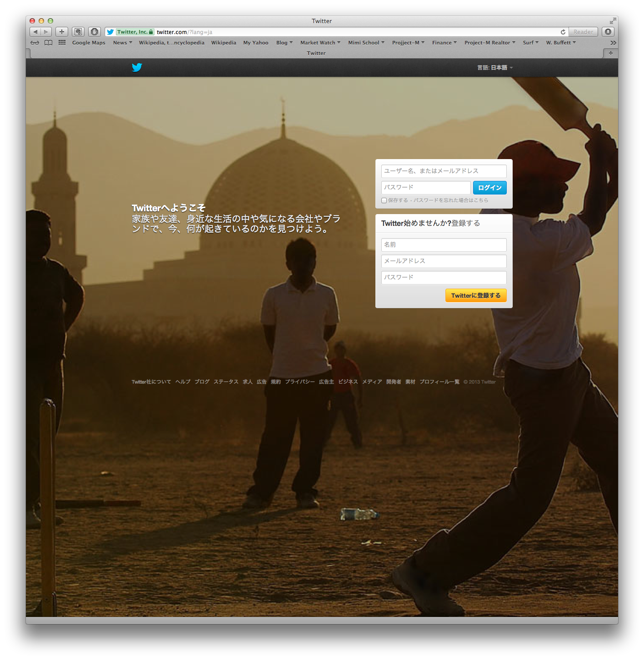Open the Wikipedia, t...ncyclopedia bookmark
Viewport: 644px width, 660px height.
(x=172, y=43)
